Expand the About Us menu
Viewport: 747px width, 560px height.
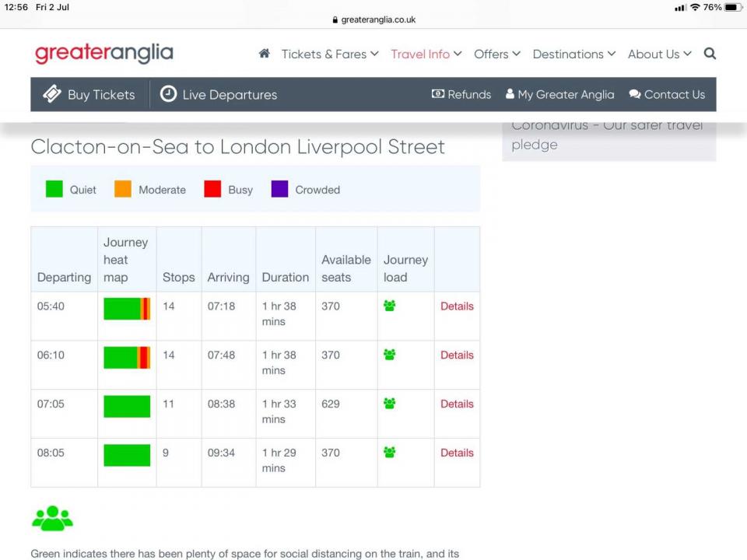[659, 54]
